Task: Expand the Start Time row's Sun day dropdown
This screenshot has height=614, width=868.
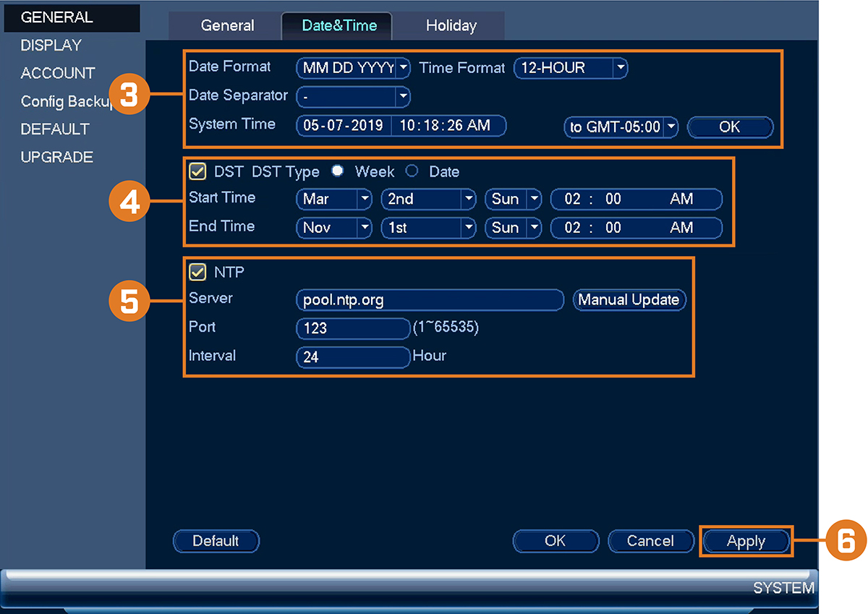Action: (x=513, y=199)
